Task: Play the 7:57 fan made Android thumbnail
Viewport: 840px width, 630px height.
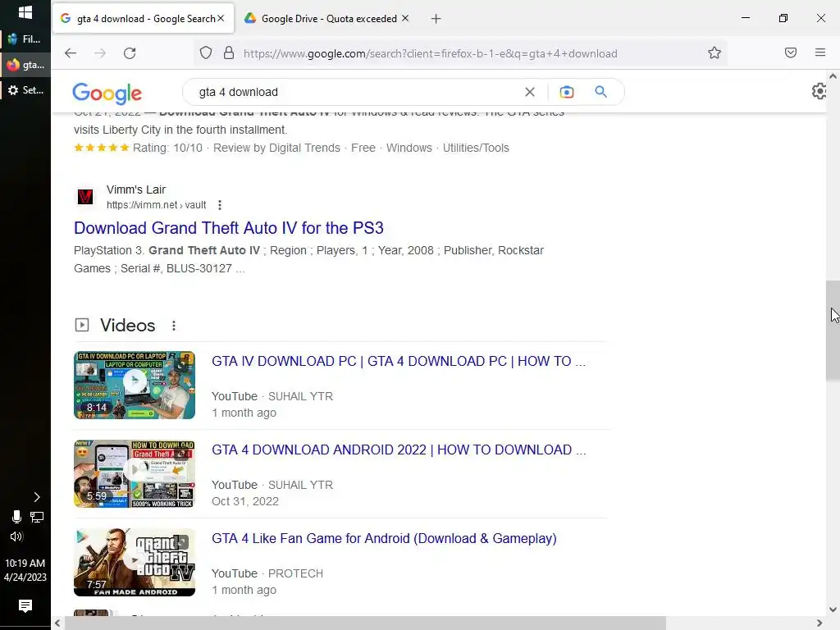Action: 135,562
